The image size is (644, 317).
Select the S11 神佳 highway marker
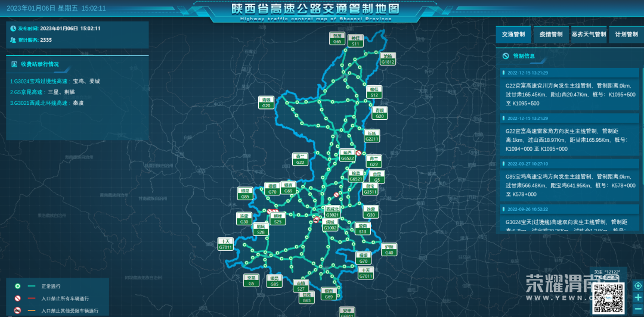coord(356,41)
